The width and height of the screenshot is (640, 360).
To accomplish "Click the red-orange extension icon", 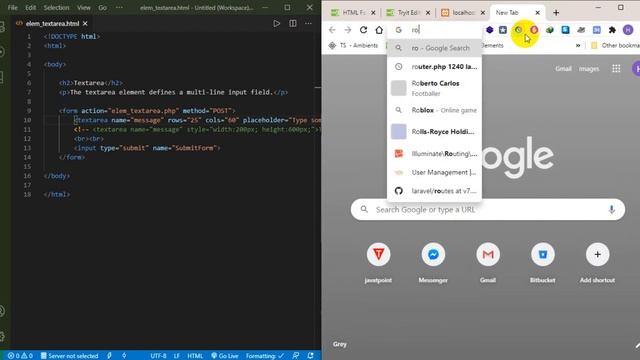I will click(534, 30).
